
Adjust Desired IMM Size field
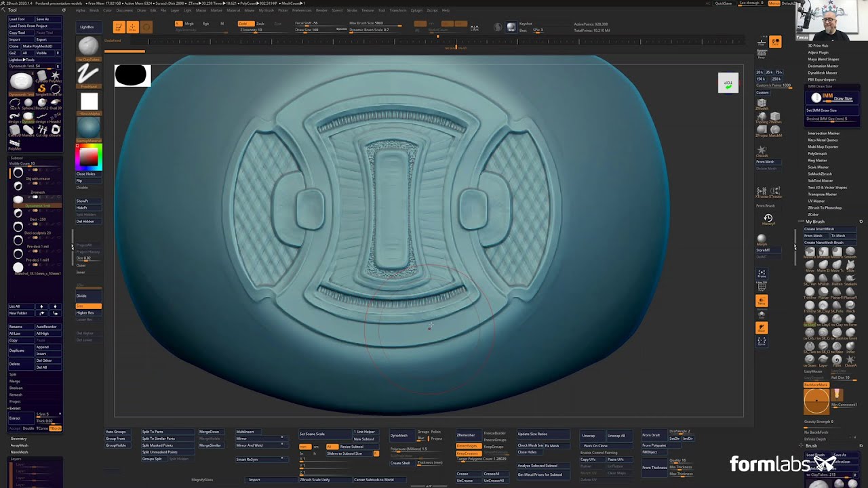coord(831,119)
